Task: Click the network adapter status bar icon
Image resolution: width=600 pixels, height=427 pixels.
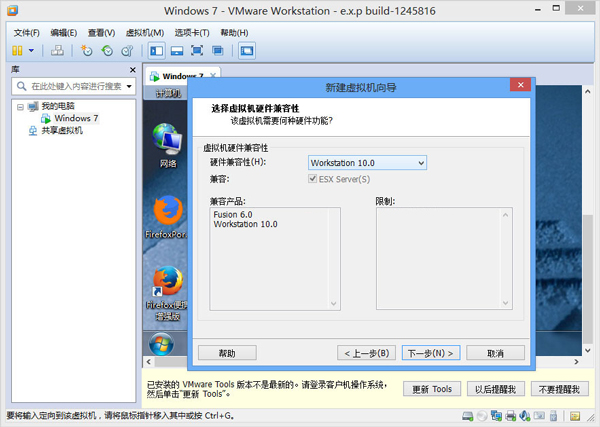Action: point(496,416)
